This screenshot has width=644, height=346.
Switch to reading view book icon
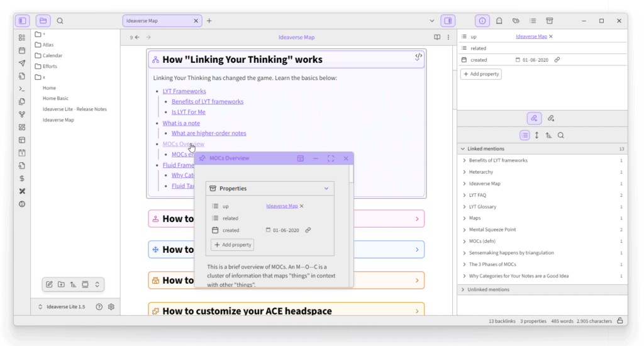(x=437, y=37)
